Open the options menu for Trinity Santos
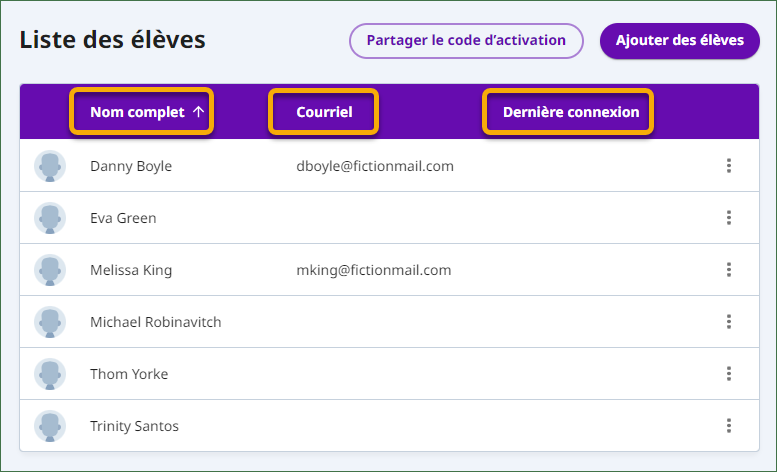777x472 pixels. (x=728, y=425)
